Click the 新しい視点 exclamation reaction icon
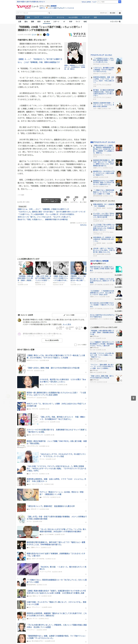Screen dimensions: 138x644 83,200
